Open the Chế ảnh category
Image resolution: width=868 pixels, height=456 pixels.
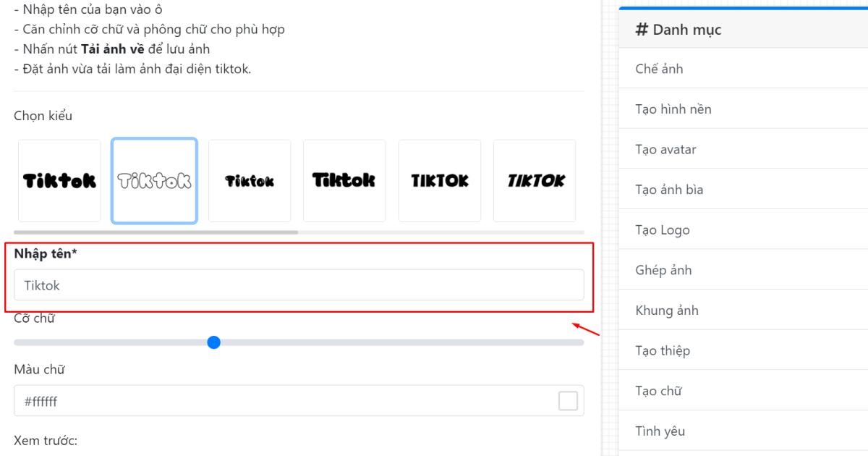[659, 69]
